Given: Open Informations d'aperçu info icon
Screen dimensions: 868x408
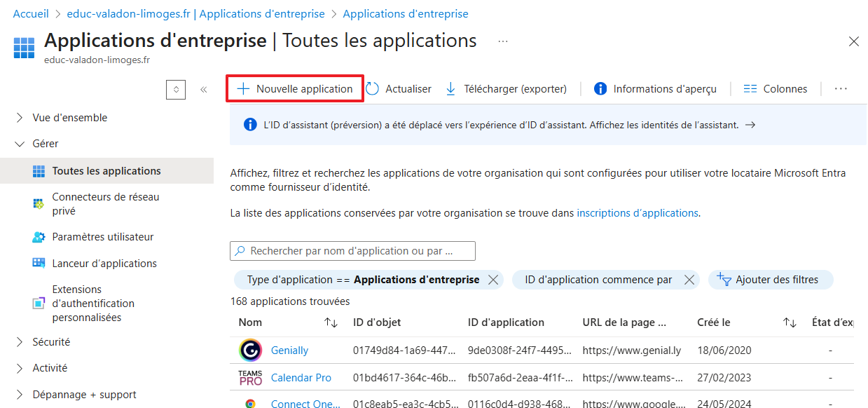Looking at the screenshot, I should pos(600,89).
